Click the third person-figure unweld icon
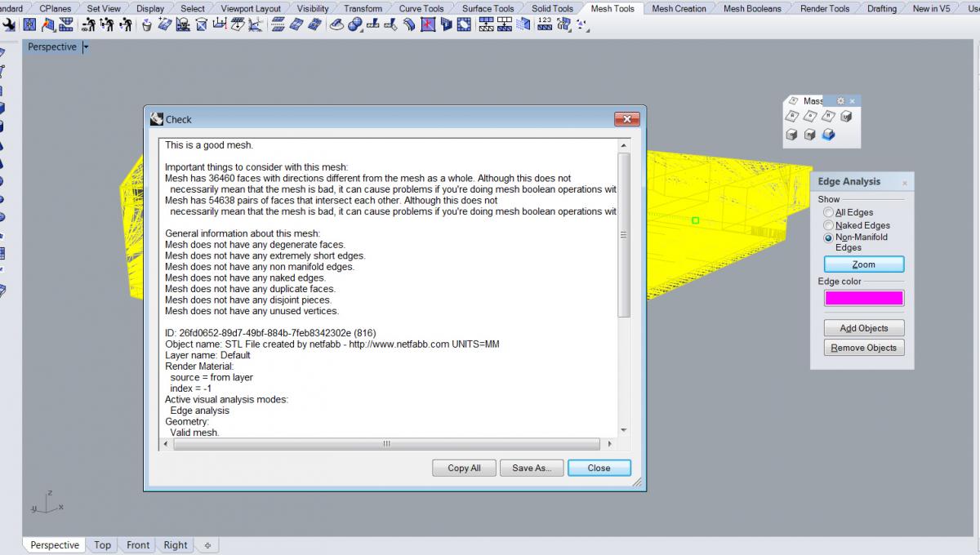 tap(125, 25)
